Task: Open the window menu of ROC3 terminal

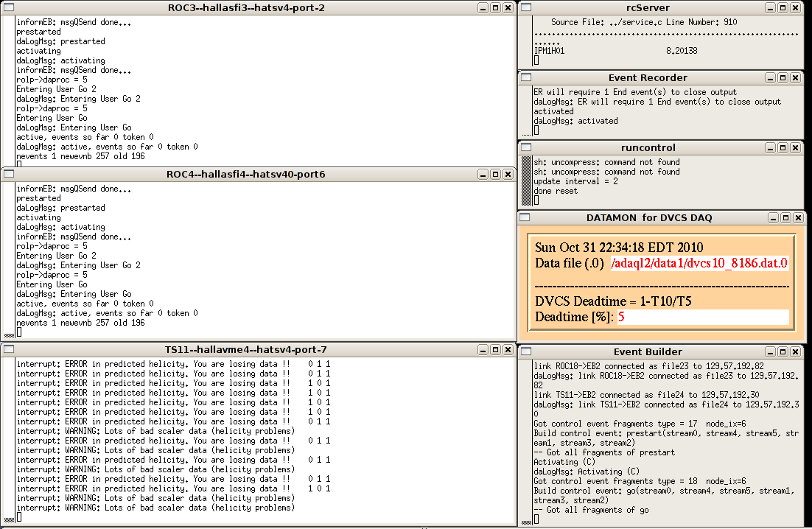Action: [x=9, y=7]
